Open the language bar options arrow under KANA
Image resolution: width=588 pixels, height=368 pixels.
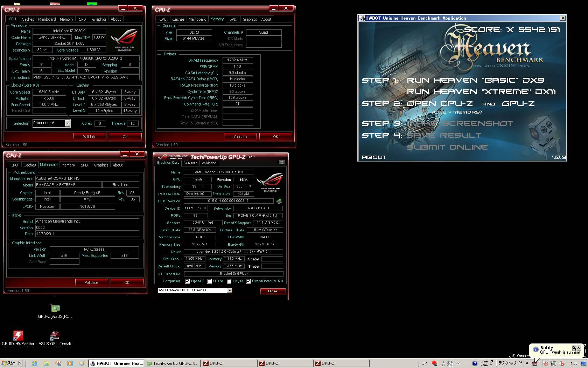(x=491, y=365)
